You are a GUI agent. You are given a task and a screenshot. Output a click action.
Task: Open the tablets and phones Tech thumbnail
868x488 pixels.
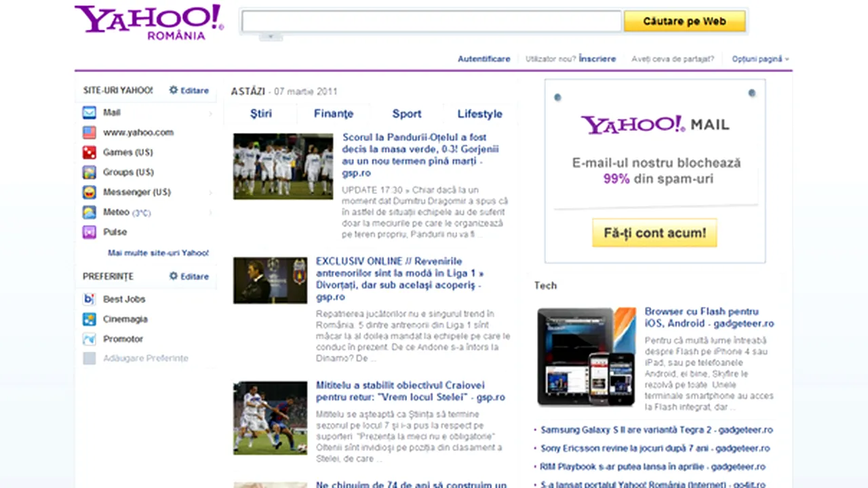tap(587, 357)
